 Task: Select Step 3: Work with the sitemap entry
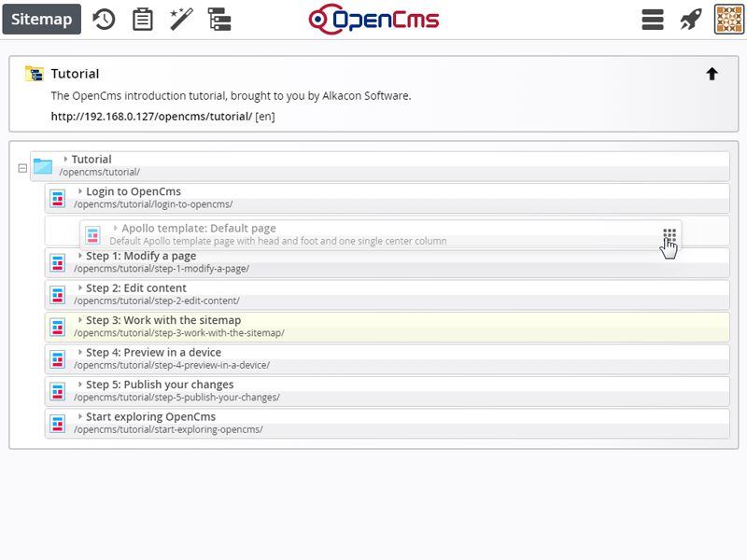click(x=387, y=327)
